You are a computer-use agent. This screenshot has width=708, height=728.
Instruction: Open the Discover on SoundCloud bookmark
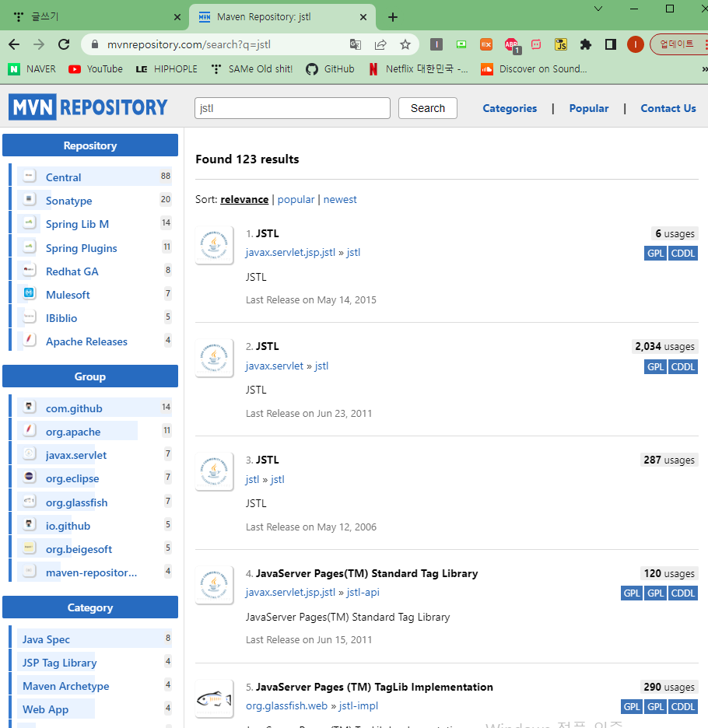click(x=535, y=69)
